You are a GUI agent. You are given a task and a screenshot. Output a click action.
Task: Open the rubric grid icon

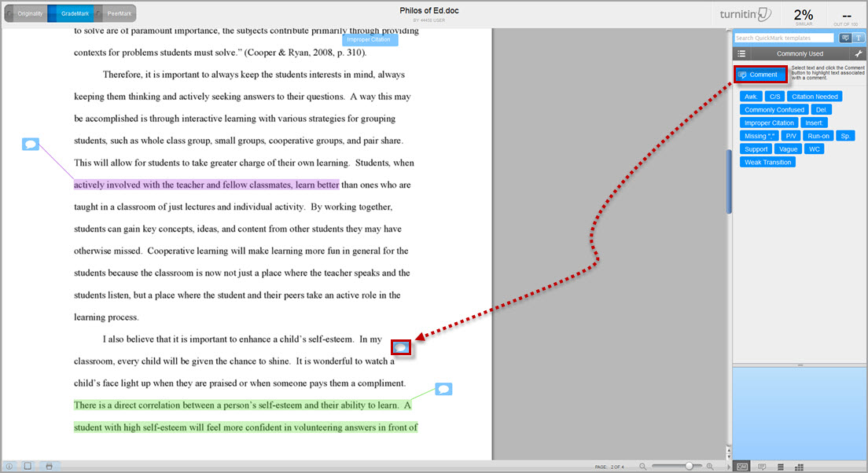[x=799, y=467]
